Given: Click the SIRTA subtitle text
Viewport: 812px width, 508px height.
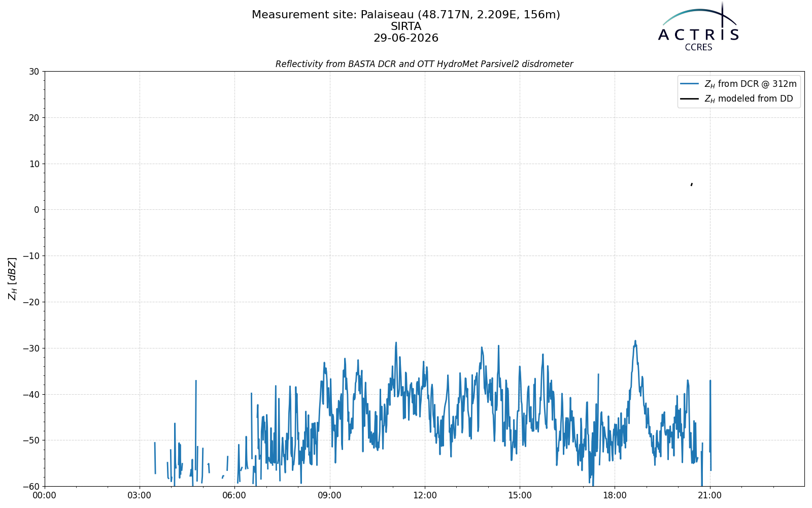Looking at the screenshot, I should pyautogui.click(x=406, y=26).
